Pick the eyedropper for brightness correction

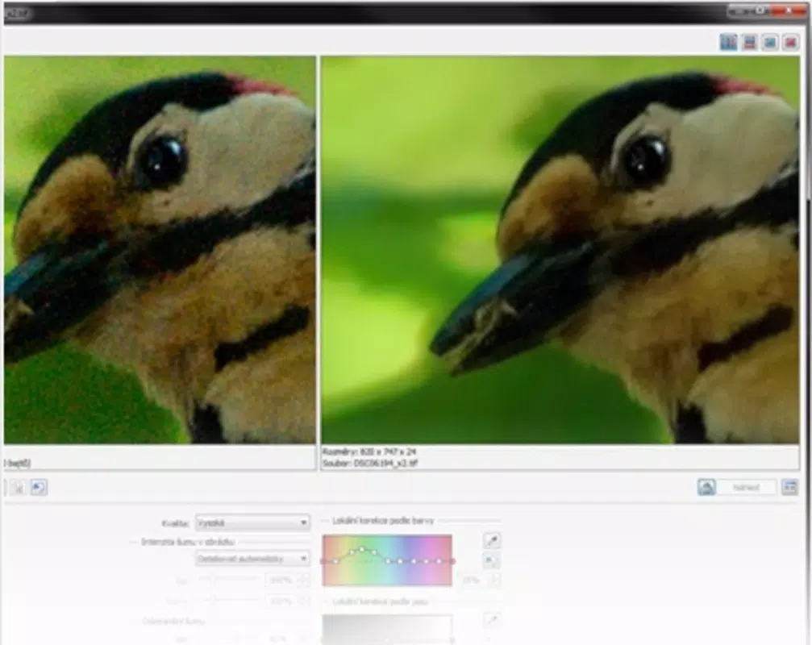coord(491,620)
